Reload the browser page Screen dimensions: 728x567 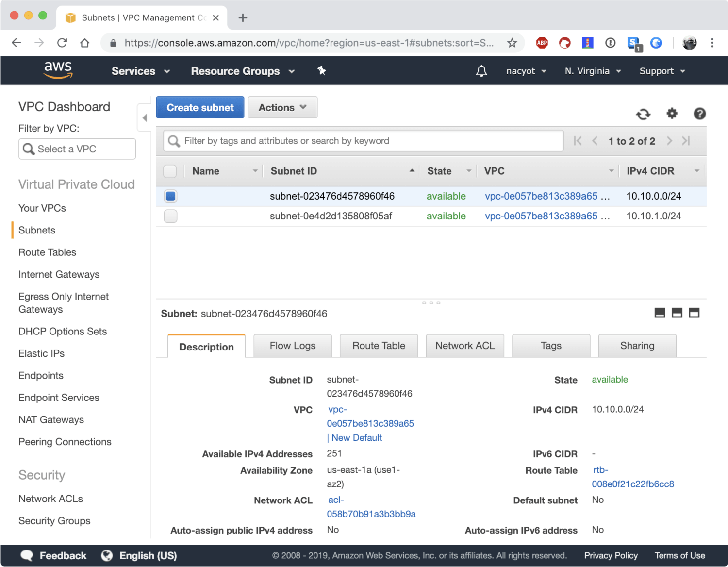click(x=62, y=43)
